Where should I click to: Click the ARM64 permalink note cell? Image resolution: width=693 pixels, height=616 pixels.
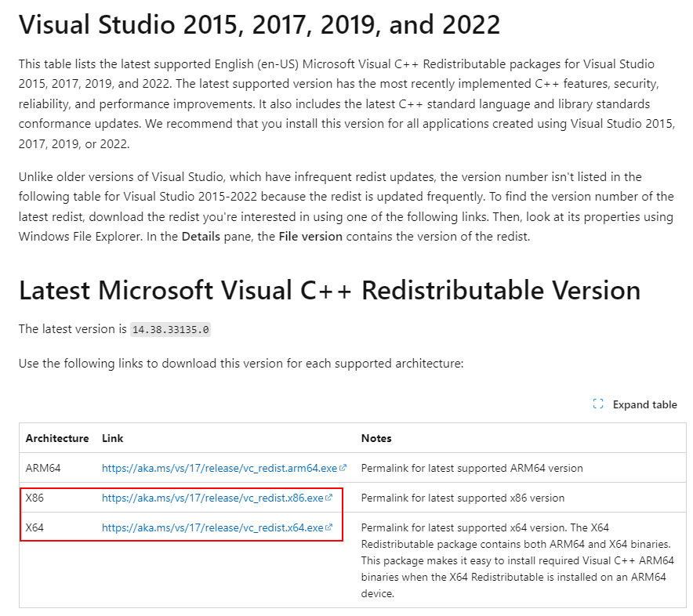coord(472,468)
